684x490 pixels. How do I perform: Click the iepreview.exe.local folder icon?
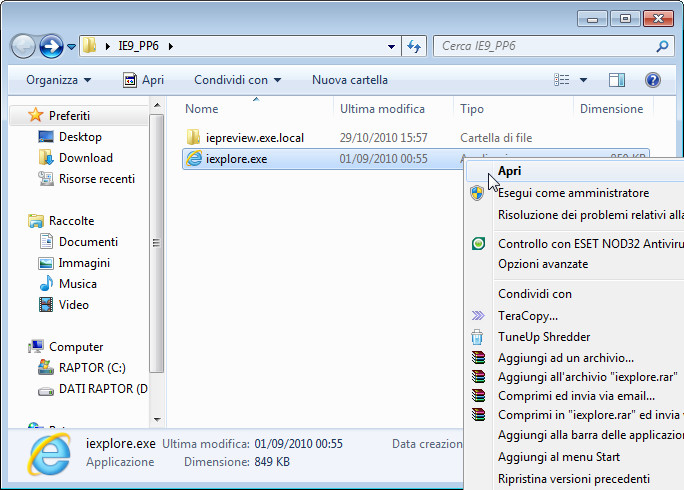pyautogui.click(x=193, y=137)
